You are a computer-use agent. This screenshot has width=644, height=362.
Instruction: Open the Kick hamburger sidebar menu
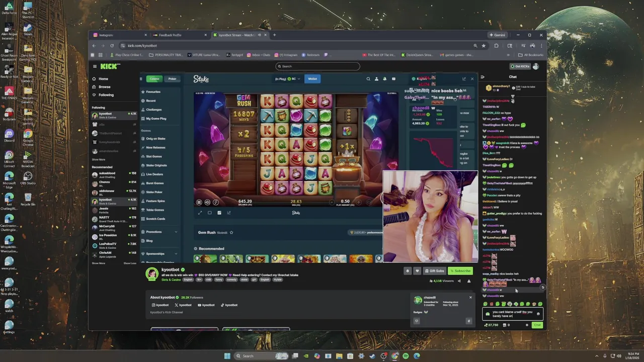(95, 66)
